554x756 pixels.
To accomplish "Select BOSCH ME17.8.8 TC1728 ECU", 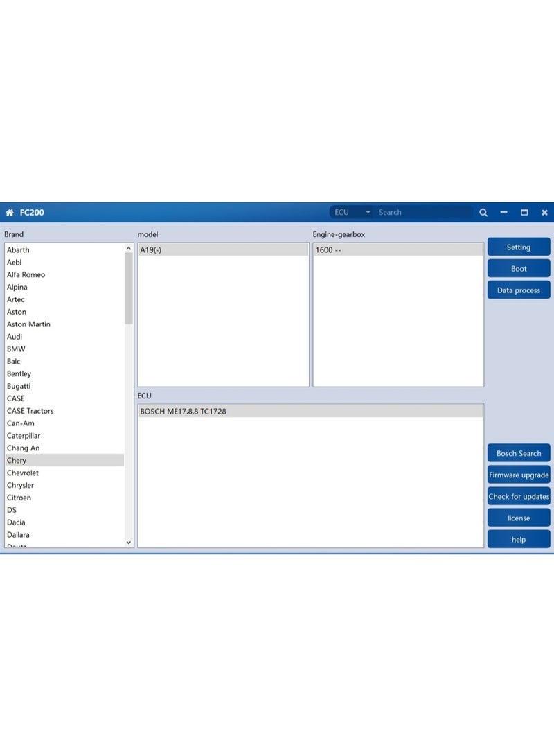I will click(x=184, y=412).
